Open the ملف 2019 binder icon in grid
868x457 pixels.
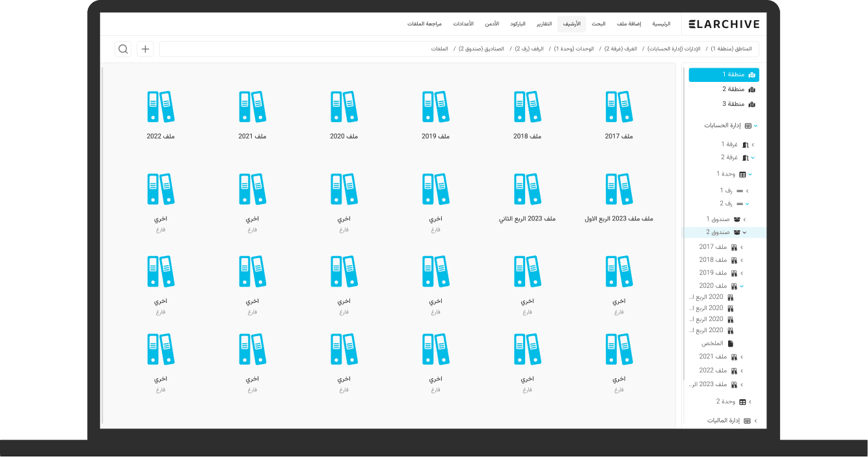[436, 107]
